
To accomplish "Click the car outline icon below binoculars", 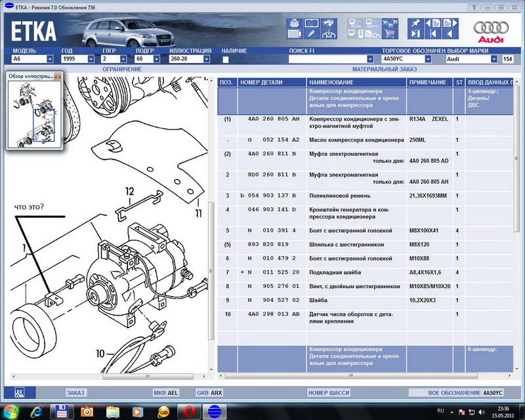I will click(x=329, y=34).
